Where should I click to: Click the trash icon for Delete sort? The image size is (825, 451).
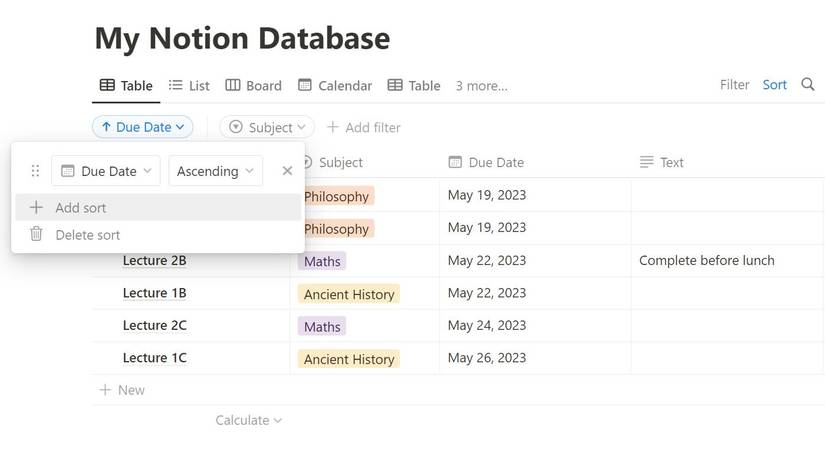pos(36,234)
